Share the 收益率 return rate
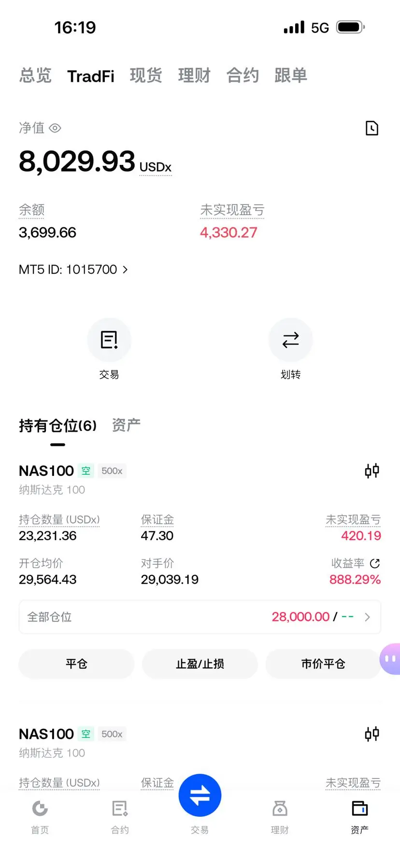 point(375,563)
